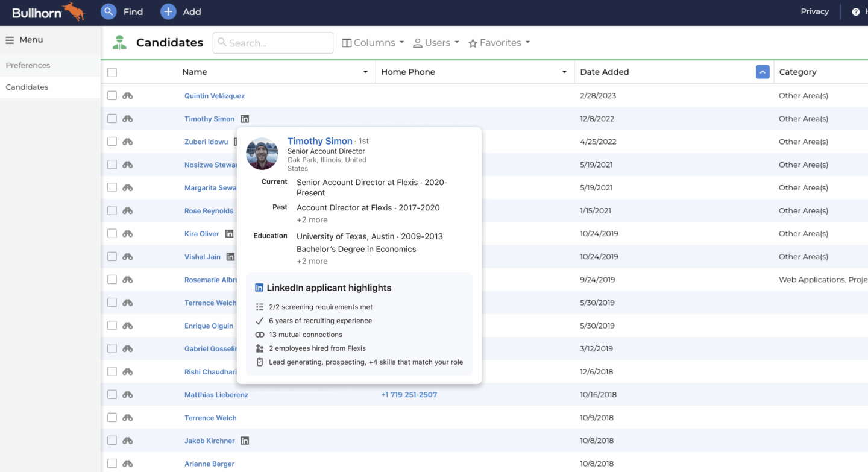
Task: Open the Favorites dropdown
Action: [499, 43]
